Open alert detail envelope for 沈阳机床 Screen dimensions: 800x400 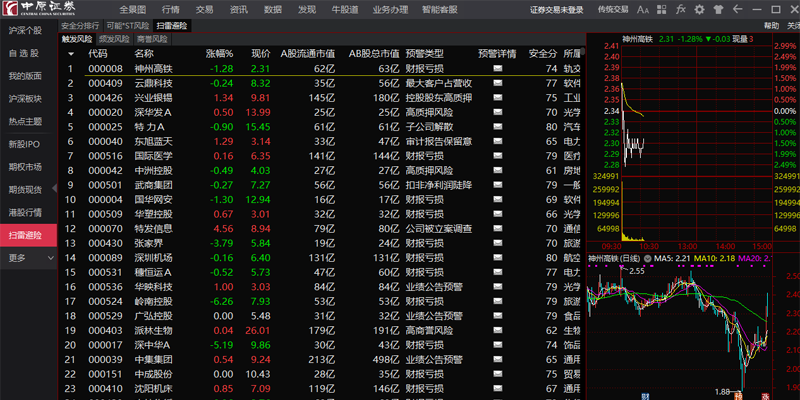tap(497, 388)
